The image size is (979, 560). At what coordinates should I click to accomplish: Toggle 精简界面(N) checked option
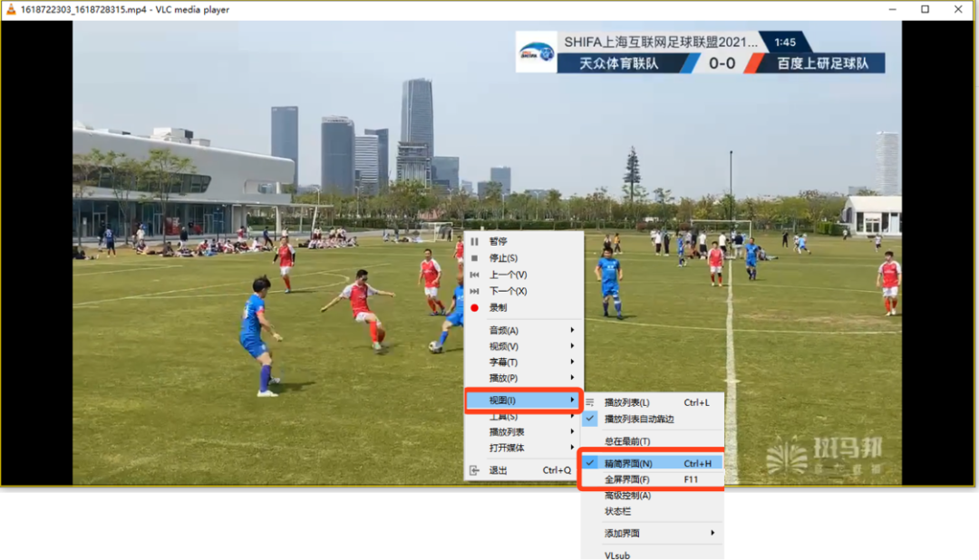pos(653,463)
